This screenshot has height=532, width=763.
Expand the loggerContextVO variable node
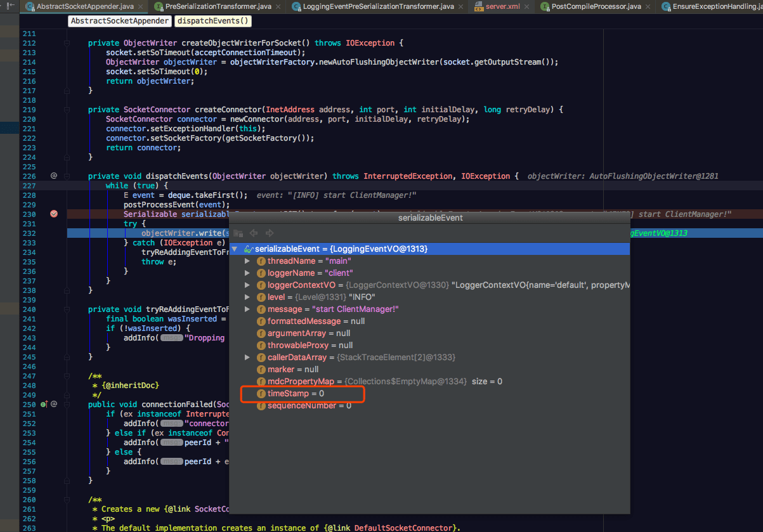(x=247, y=285)
